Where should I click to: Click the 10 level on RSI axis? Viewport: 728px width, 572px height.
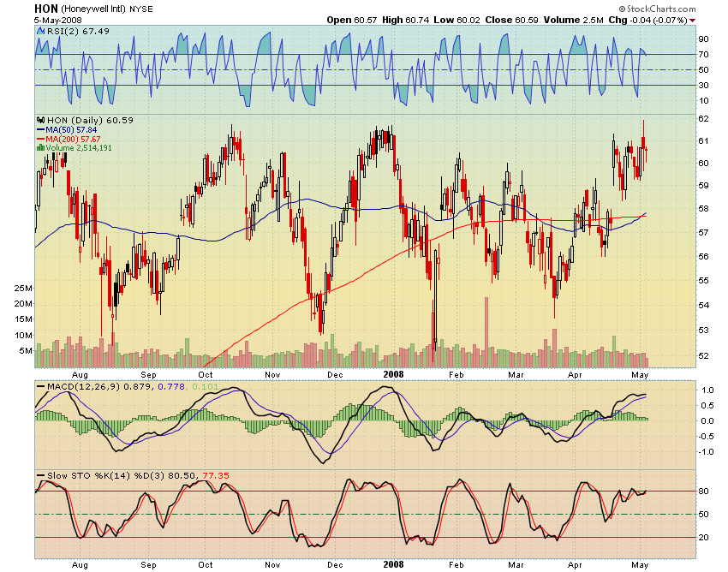pos(703,101)
